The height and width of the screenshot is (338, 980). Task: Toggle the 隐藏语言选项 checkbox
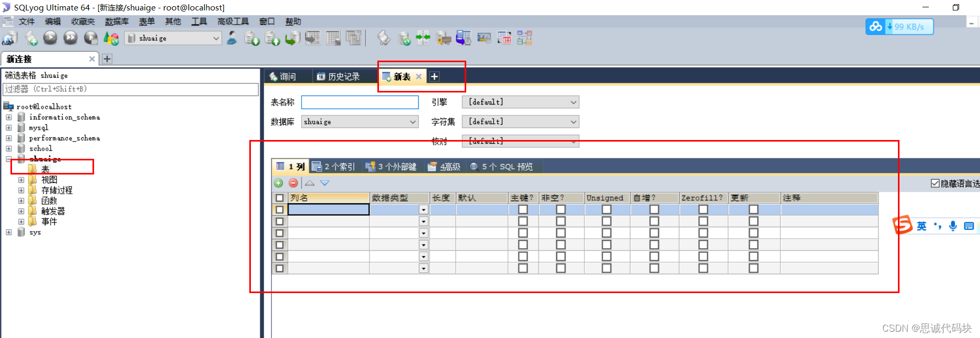click(935, 183)
